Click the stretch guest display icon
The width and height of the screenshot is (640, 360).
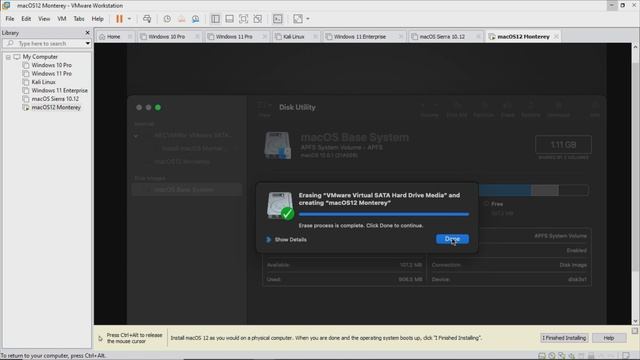pos(298,19)
